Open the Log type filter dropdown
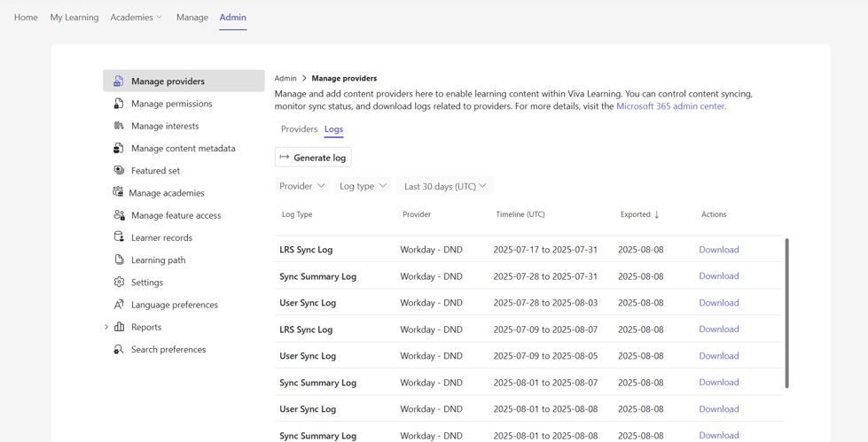 (x=363, y=186)
